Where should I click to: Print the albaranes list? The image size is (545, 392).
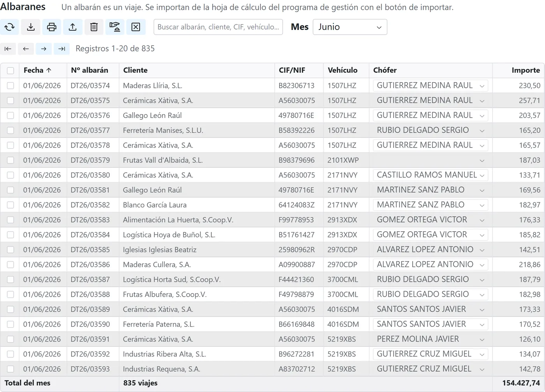(x=52, y=27)
